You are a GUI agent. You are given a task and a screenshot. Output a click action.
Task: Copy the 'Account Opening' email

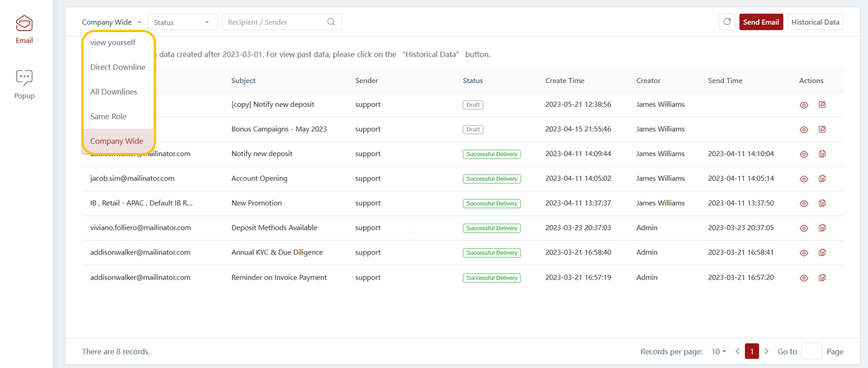point(822,179)
